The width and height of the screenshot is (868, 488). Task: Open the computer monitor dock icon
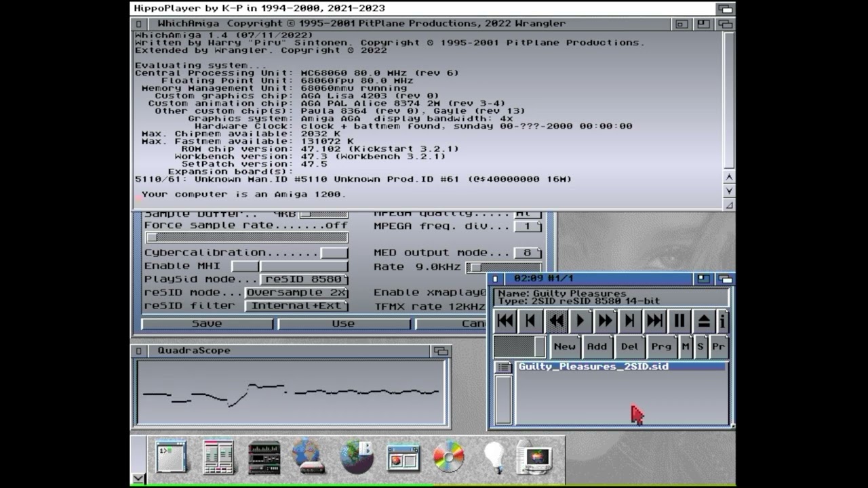pos(535,457)
